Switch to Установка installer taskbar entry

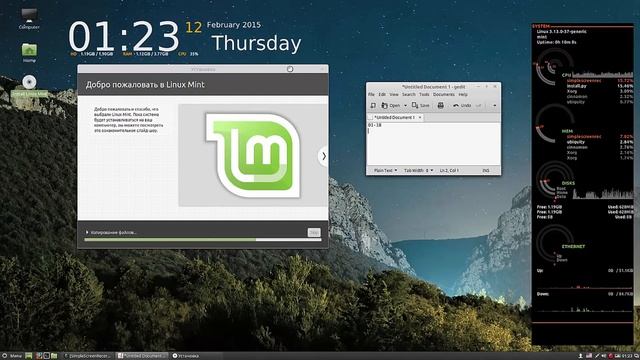tap(186, 356)
